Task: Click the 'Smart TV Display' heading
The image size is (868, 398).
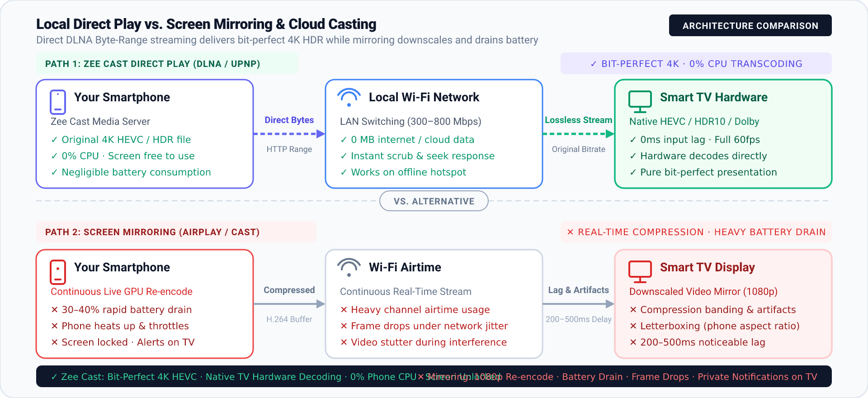Action: tap(708, 267)
